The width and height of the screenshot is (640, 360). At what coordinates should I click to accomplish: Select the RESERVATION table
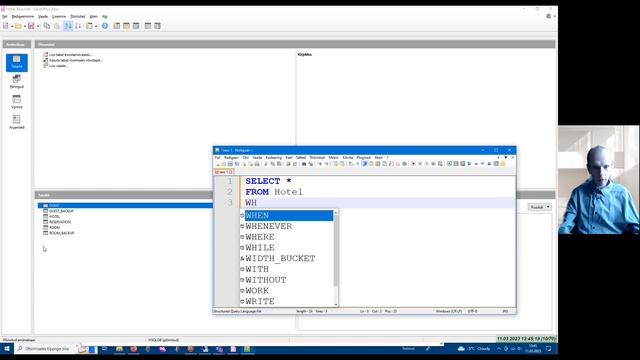click(x=57, y=222)
